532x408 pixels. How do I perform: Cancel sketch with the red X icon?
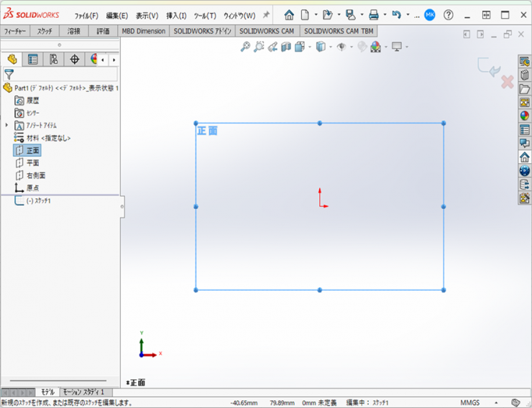(507, 82)
